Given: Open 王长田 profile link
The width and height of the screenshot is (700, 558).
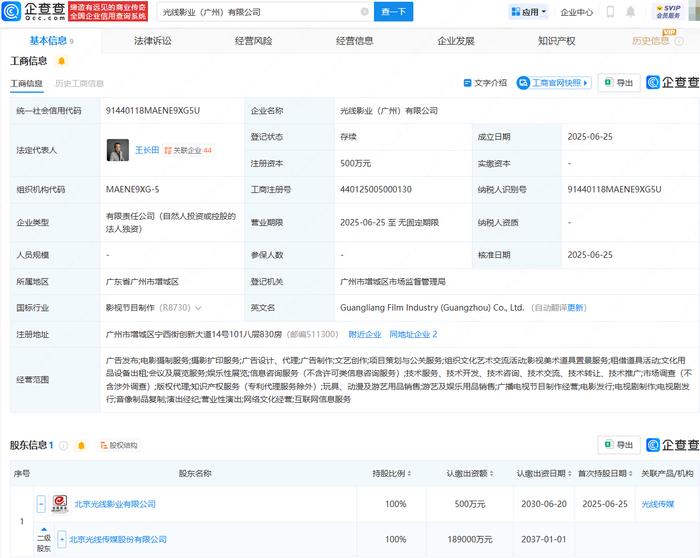Looking at the screenshot, I should pos(147,150).
